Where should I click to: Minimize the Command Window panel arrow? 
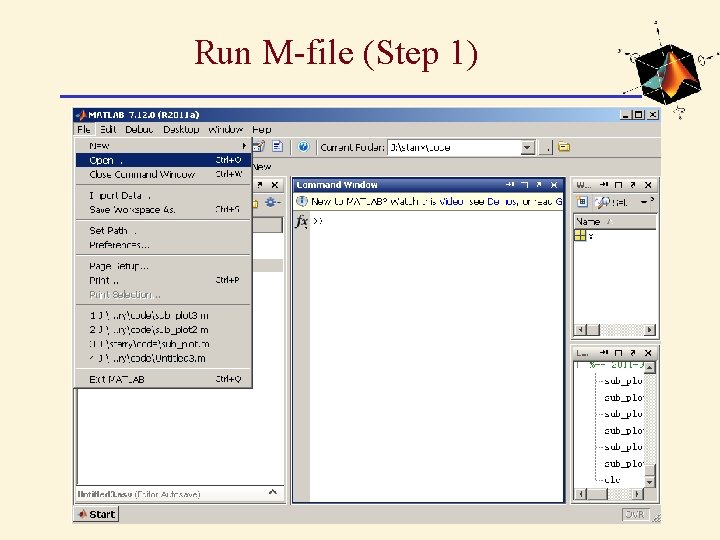click(x=510, y=185)
